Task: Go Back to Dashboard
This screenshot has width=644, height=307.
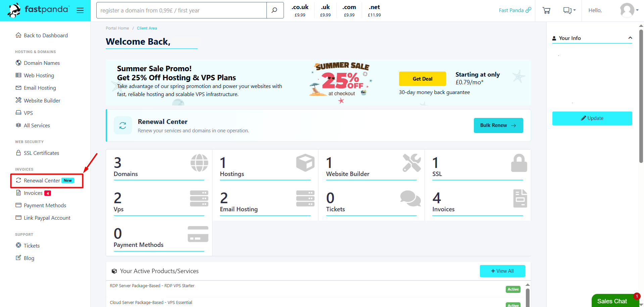Action: point(42,36)
